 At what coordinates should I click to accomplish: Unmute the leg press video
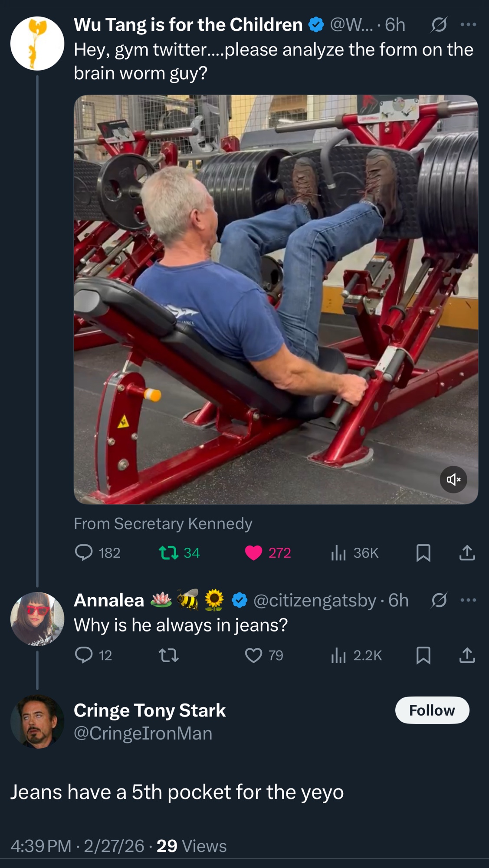pyautogui.click(x=453, y=479)
